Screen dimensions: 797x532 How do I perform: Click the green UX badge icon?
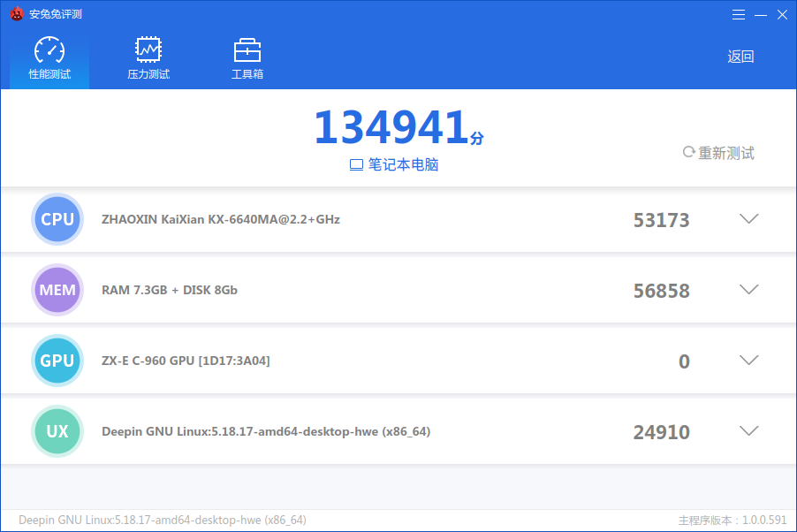point(57,431)
